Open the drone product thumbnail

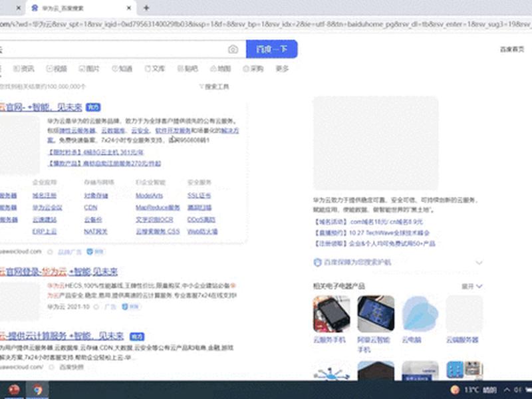tap(331, 371)
